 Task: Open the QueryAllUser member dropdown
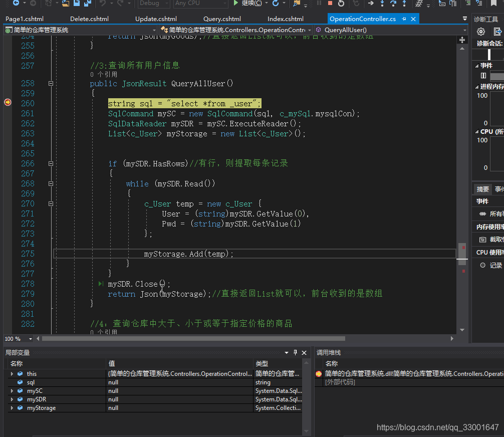[391, 30]
